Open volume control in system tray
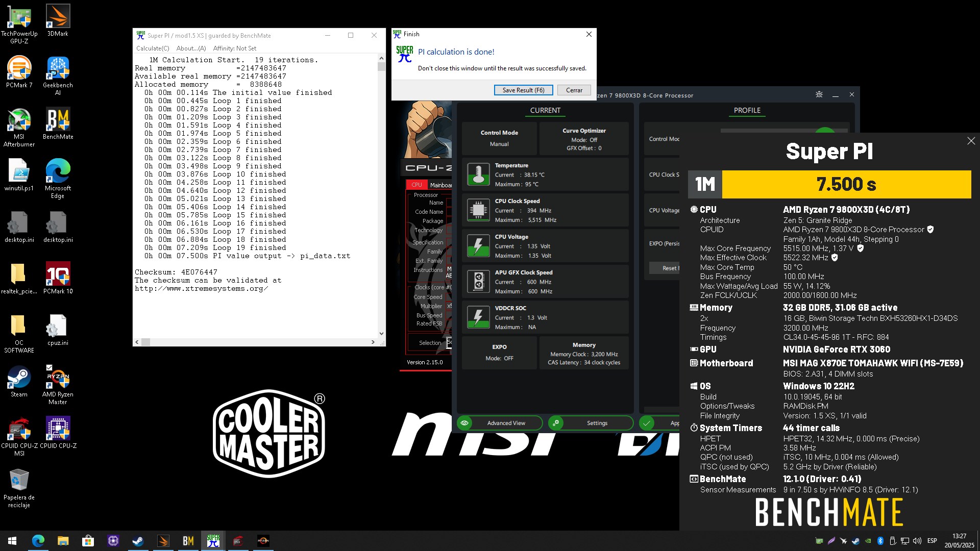Screen dimensions: 980x551 (917, 541)
